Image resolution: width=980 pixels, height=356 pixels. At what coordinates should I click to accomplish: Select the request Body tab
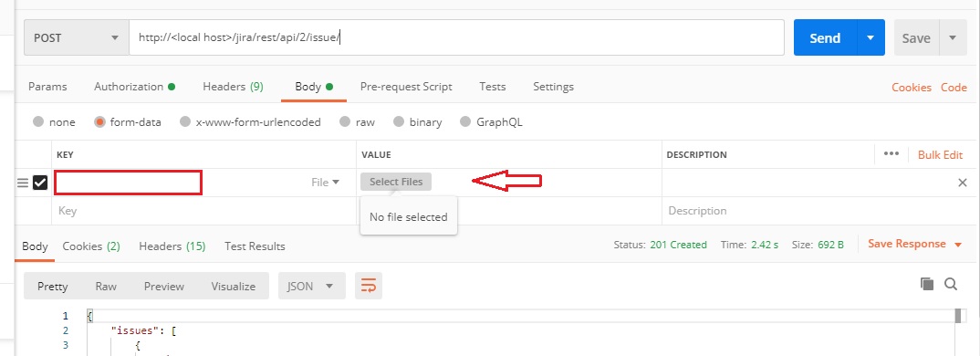coord(313,87)
